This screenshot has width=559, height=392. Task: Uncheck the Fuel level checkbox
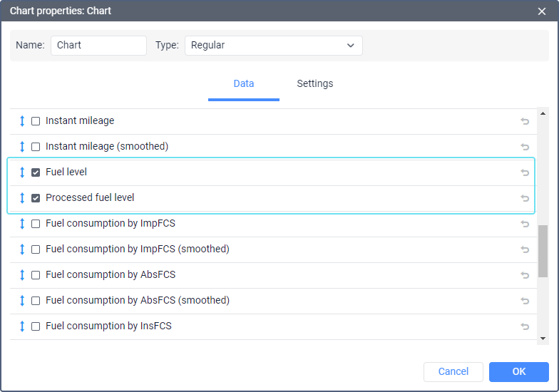tap(36, 172)
